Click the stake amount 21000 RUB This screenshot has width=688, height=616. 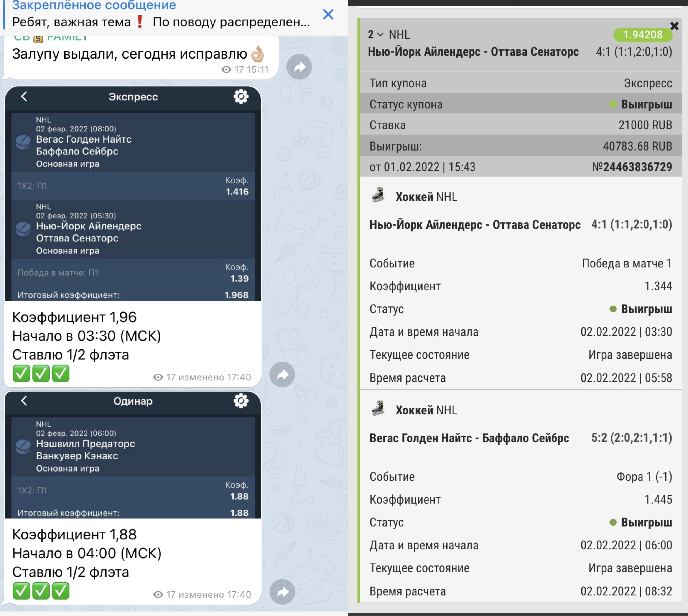point(645,125)
